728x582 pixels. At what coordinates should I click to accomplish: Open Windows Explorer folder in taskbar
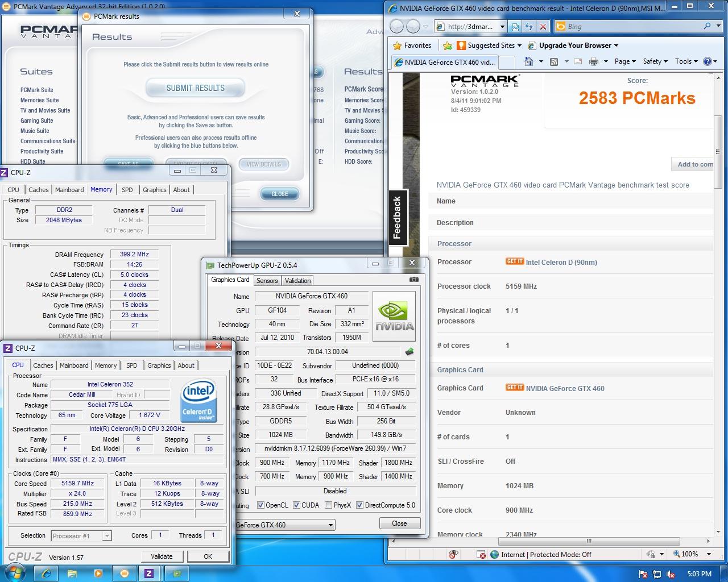(72, 573)
